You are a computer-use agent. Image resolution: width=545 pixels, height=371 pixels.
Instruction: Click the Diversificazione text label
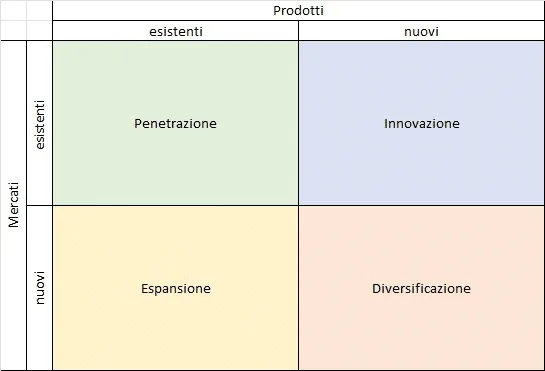[x=422, y=289]
